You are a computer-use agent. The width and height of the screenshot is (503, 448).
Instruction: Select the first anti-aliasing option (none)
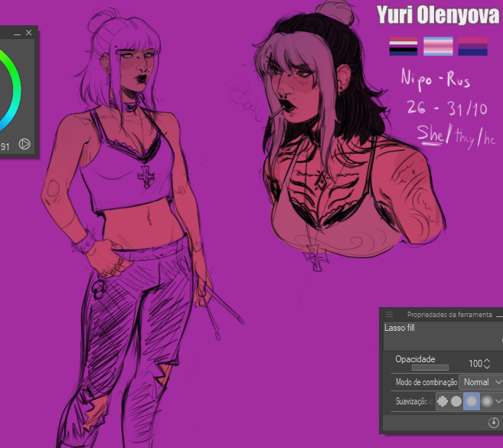click(x=443, y=401)
